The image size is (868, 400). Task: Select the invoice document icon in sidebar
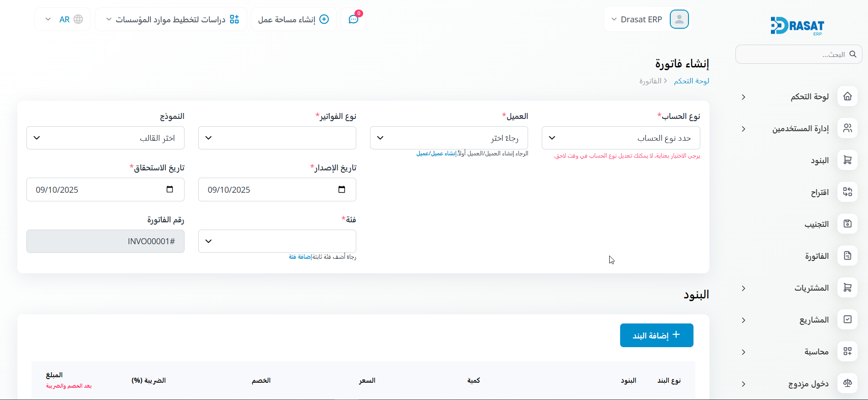847,256
